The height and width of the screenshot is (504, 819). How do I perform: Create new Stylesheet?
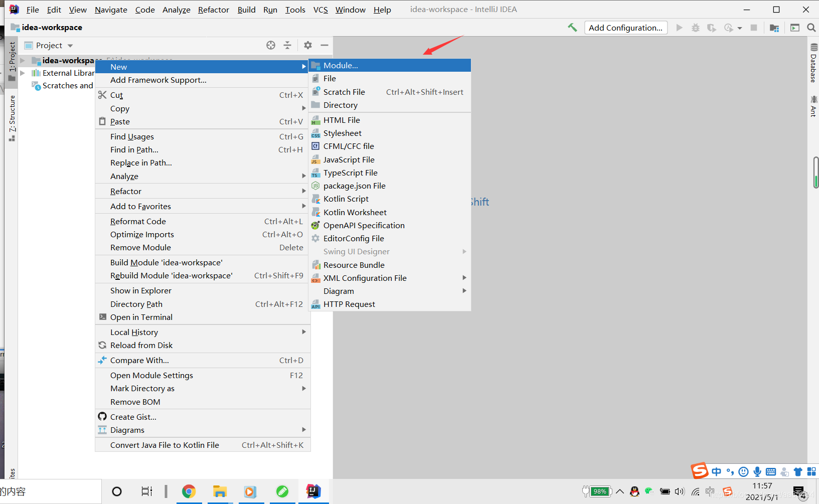tap(390, 133)
